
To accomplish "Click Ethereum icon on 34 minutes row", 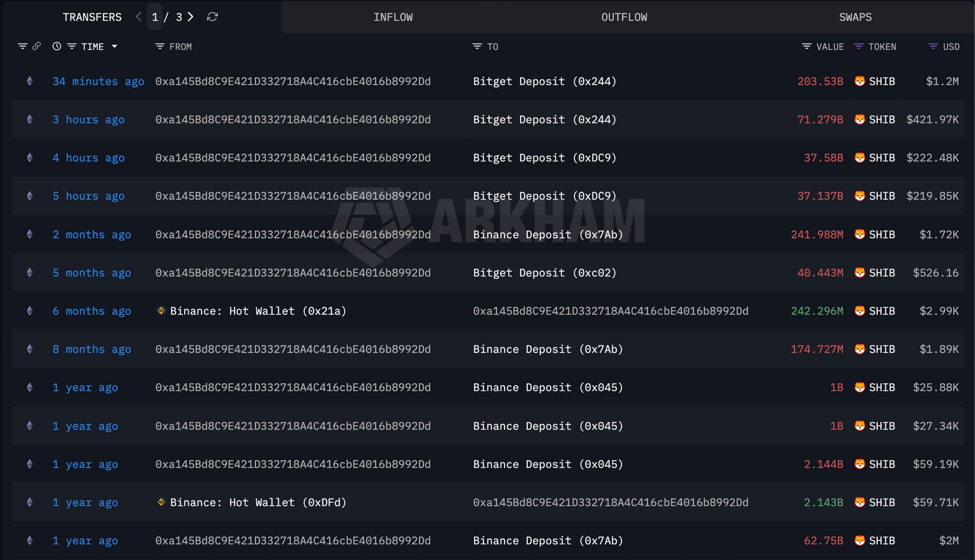I will 30,81.
